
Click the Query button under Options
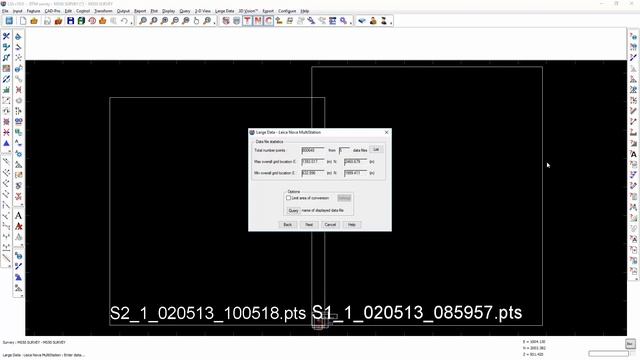coord(293,211)
